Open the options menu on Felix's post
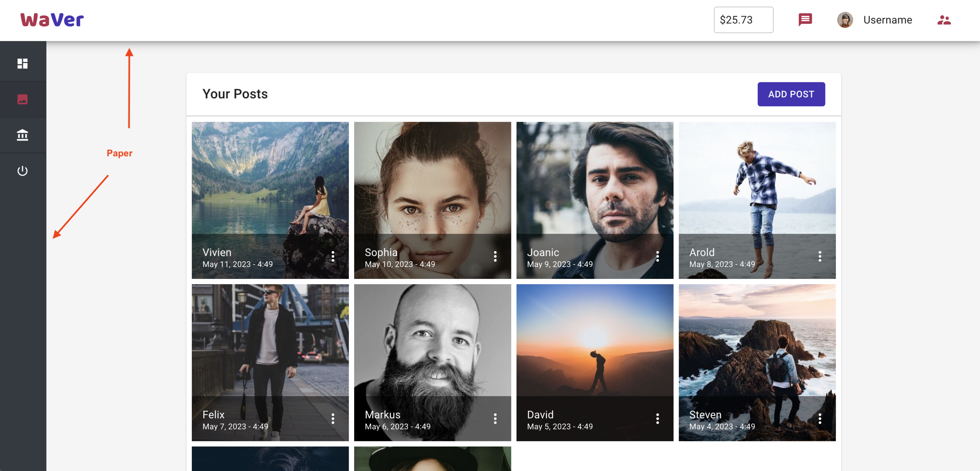The image size is (980, 471). point(332,419)
